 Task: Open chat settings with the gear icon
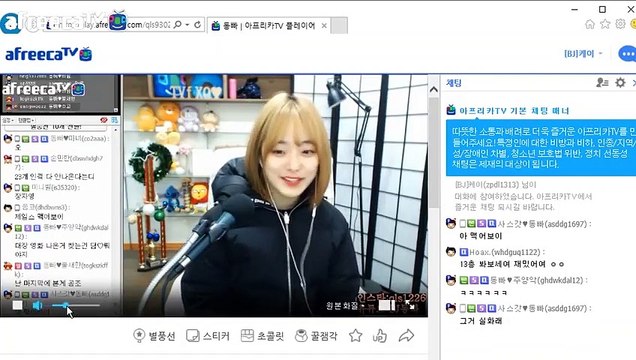[620, 83]
